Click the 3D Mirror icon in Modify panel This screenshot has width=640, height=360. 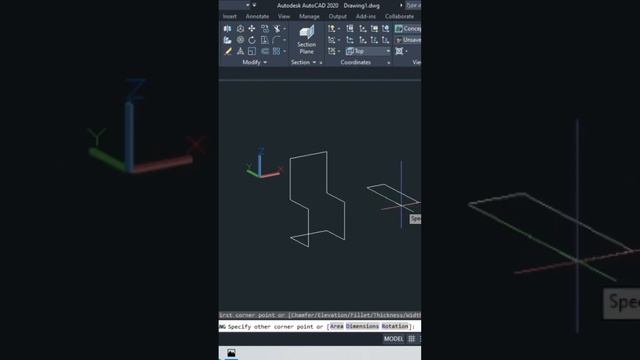[227, 29]
